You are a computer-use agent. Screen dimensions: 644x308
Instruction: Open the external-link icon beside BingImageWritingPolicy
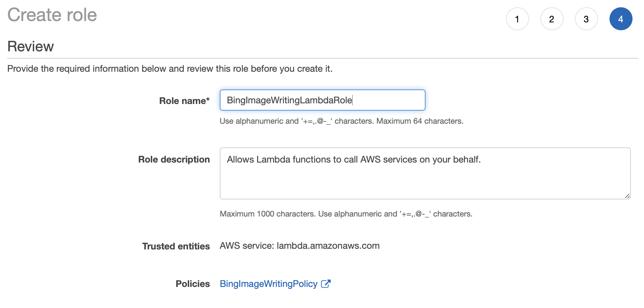[x=326, y=284]
